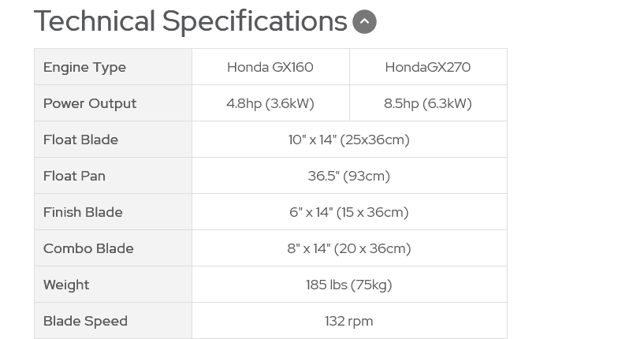This screenshot has height=339, width=644.
Task: Select the Engine Type row label
Action: [x=84, y=67]
